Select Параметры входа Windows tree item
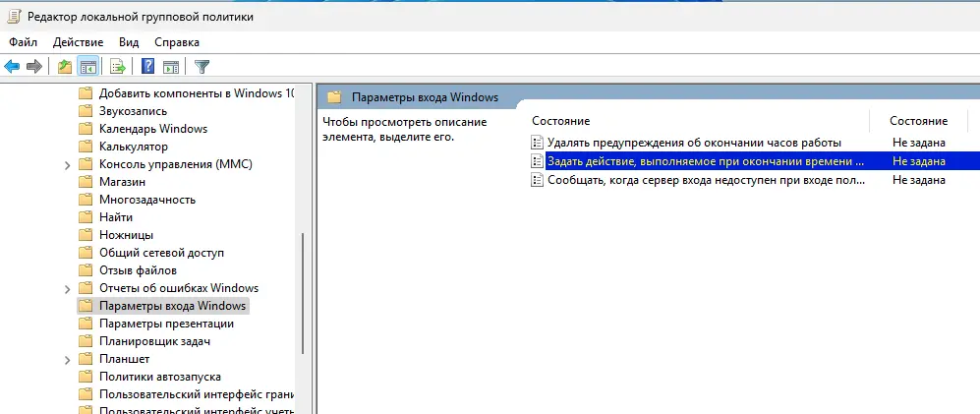The height and width of the screenshot is (414, 980). coord(172,306)
